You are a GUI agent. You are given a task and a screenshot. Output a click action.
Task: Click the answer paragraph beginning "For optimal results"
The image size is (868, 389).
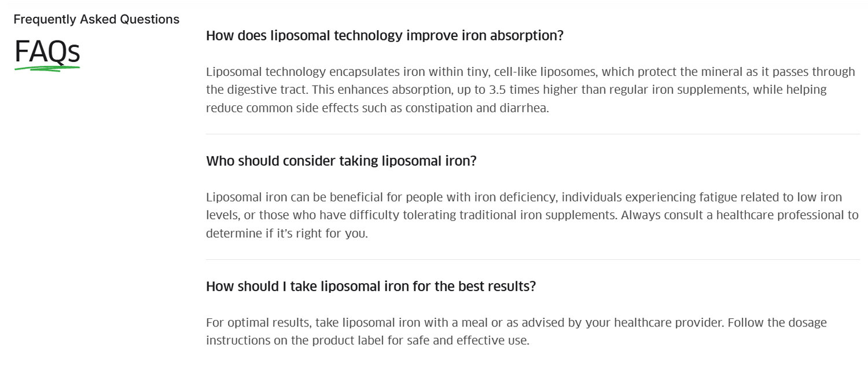click(x=516, y=331)
